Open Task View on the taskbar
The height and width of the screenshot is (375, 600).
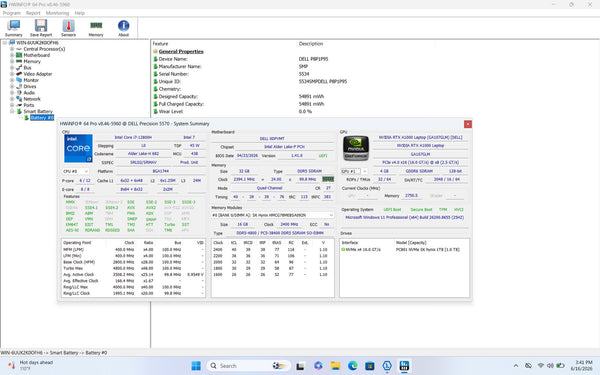click(x=300, y=366)
